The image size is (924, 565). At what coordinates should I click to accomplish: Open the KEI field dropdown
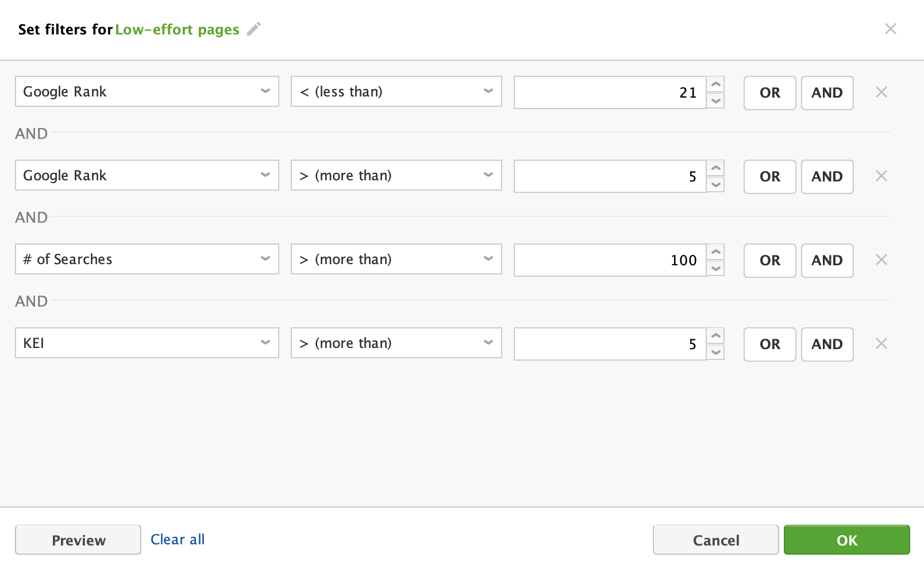[x=147, y=343]
